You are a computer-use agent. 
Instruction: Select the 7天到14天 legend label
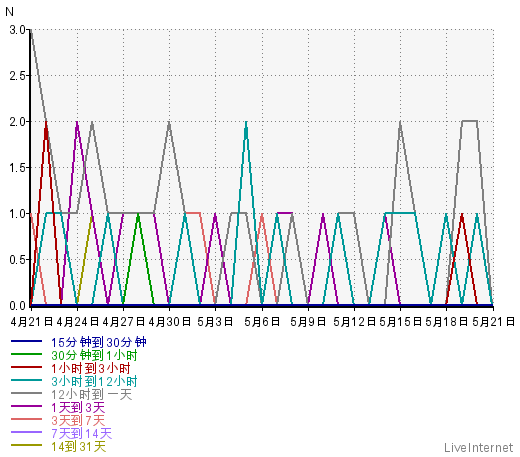pyautogui.click(x=82, y=433)
